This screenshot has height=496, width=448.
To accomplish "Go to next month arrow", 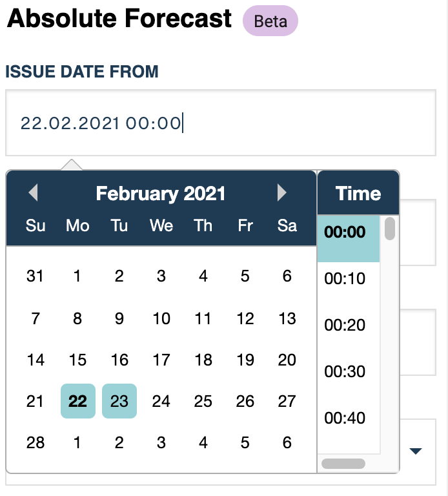I will click(x=282, y=192).
